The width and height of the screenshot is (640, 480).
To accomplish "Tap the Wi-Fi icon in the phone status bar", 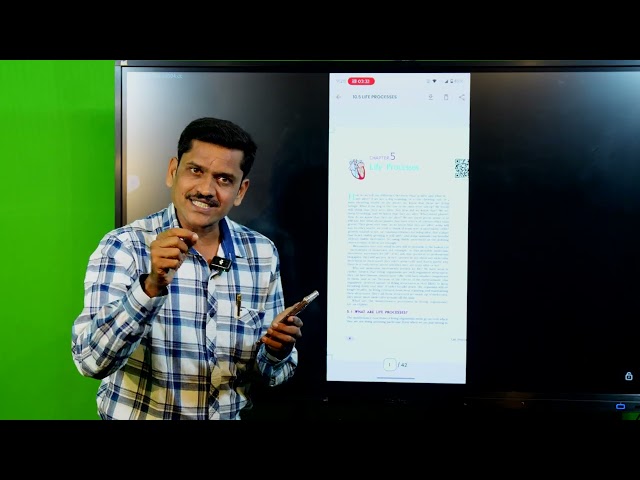I will pos(434,81).
